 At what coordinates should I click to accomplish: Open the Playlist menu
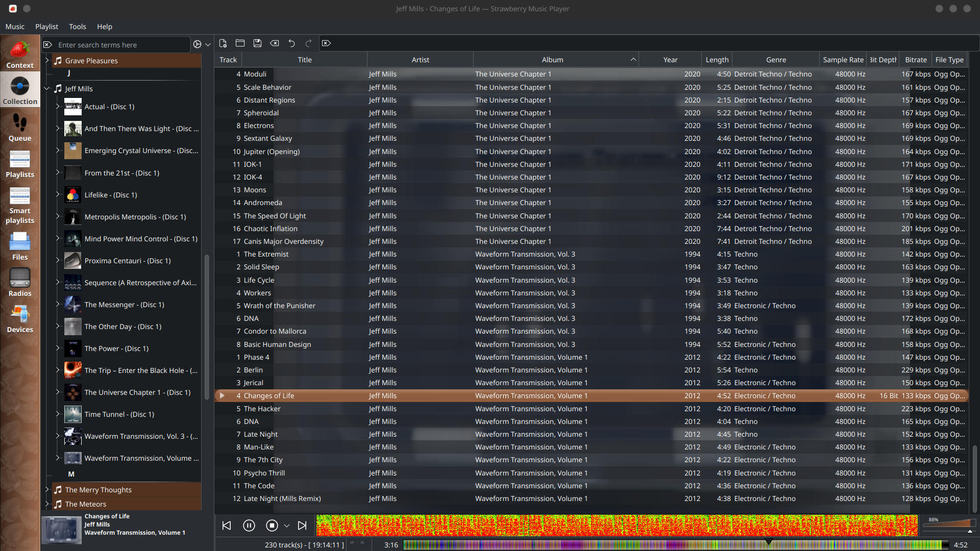click(x=46, y=27)
